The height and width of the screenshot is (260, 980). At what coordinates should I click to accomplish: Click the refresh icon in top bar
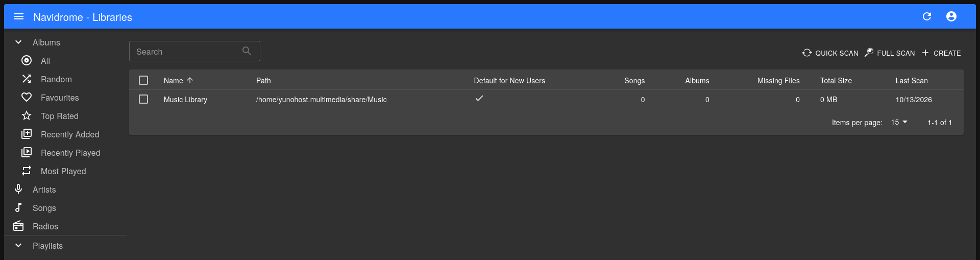tap(927, 17)
